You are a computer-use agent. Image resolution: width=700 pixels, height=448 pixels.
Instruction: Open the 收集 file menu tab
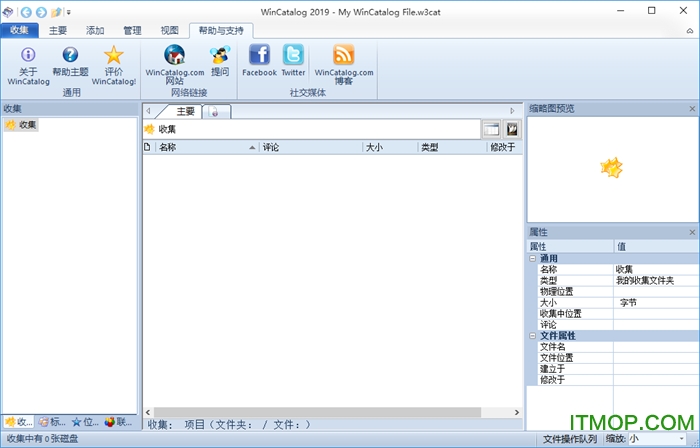click(19, 30)
